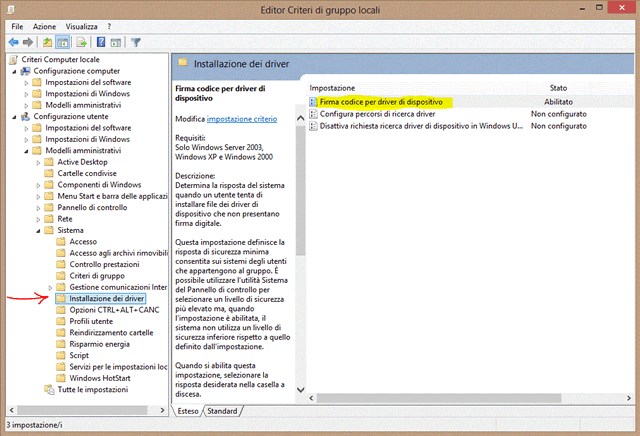Open the impostazione criterio link
The width and height of the screenshot is (640, 436).
(242, 119)
